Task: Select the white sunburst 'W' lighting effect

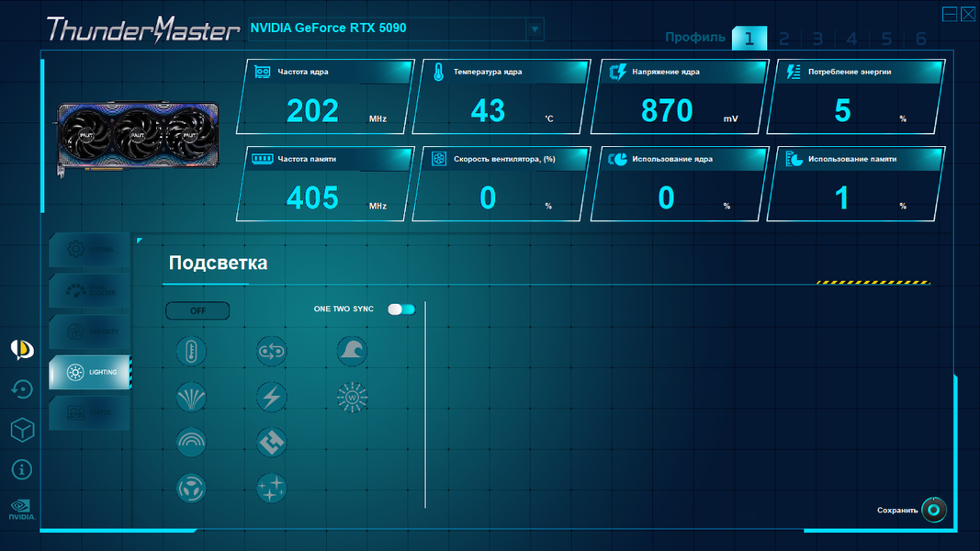Action: pos(352,398)
